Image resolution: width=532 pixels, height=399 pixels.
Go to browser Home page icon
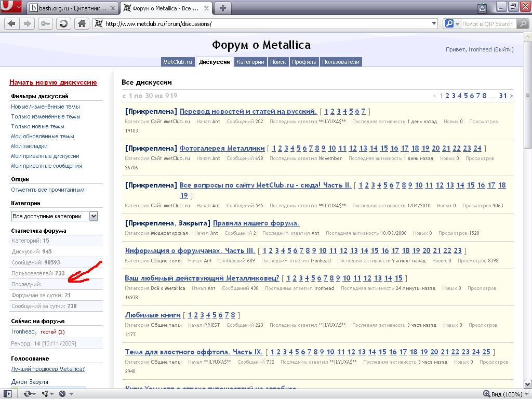81,24
